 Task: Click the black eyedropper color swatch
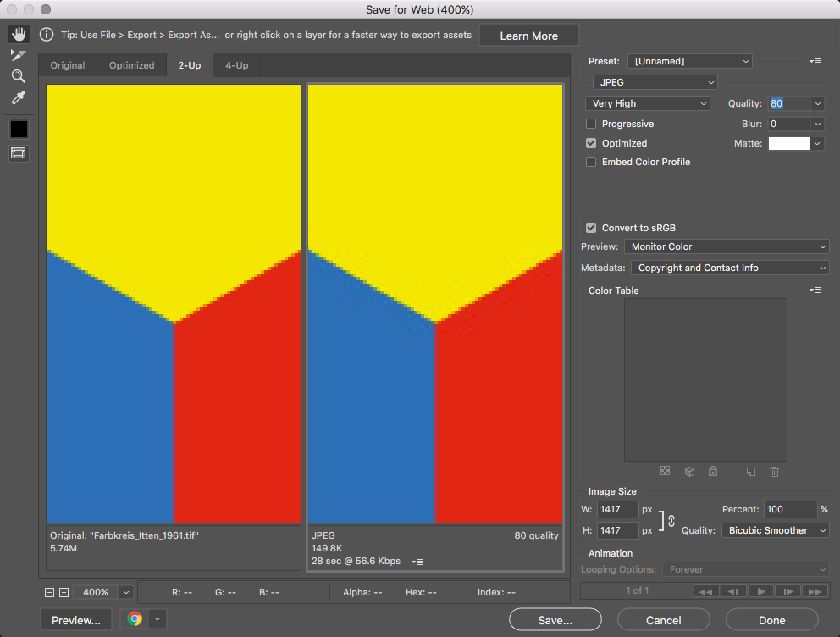pyautogui.click(x=19, y=129)
